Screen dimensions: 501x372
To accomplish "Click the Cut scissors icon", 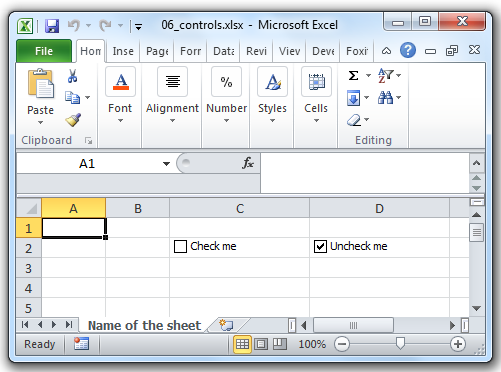I will tap(72, 76).
